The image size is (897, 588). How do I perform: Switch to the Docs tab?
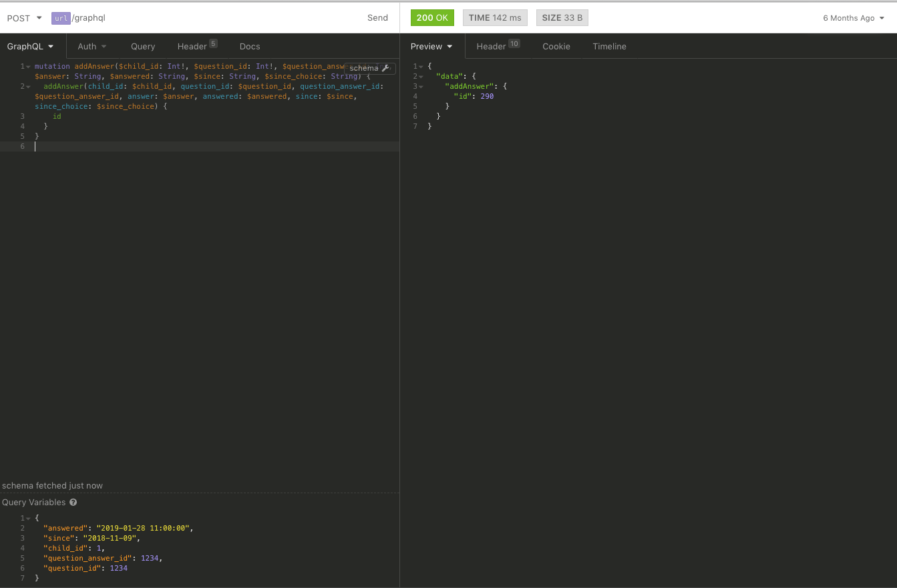coord(250,46)
